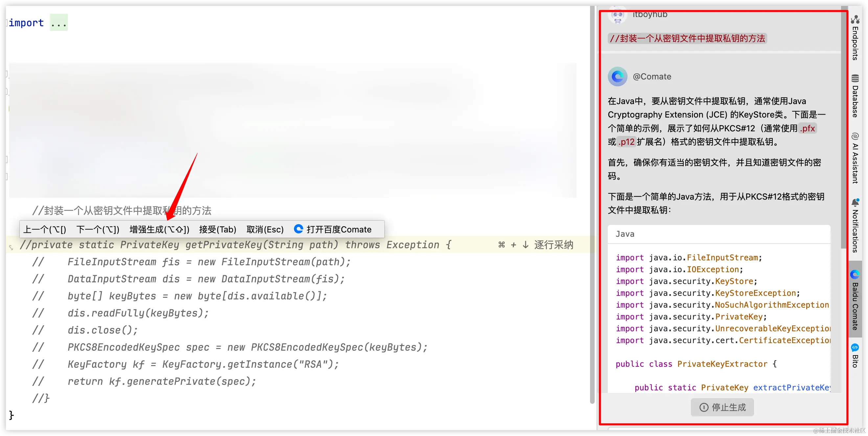Open the Bito sidebar icon

point(855,347)
